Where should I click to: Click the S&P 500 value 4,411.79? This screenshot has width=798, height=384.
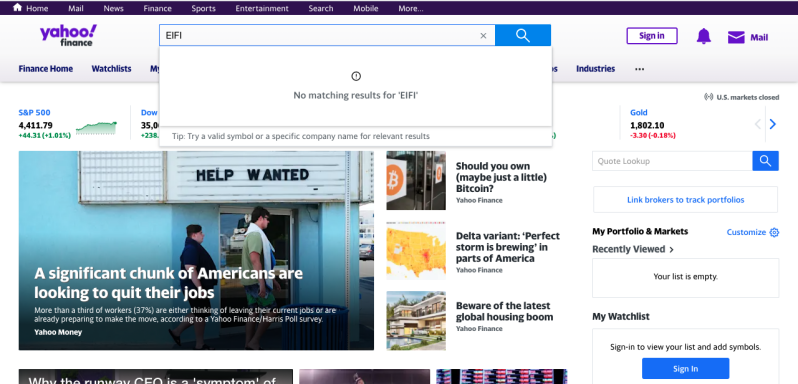click(36, 125)
